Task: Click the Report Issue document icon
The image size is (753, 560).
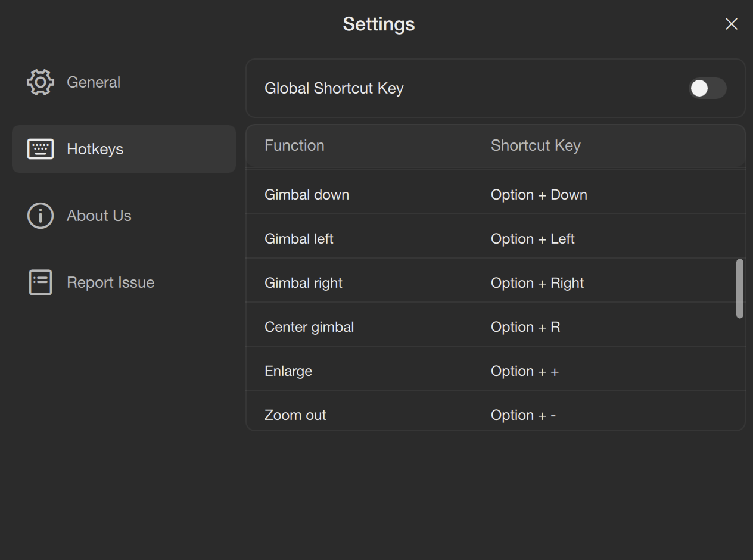Action: [x=41, y=282]
